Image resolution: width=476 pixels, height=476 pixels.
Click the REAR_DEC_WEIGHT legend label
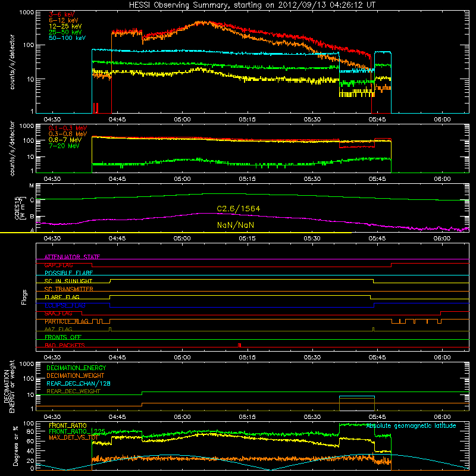[73, 392]
